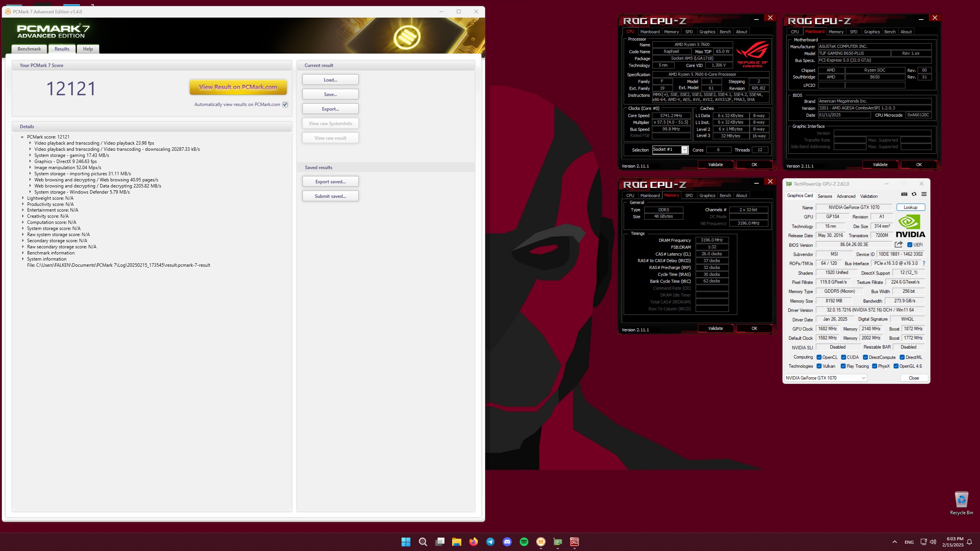Toggle OpenCL checkbox in GPU-Z

click(819, 357)
